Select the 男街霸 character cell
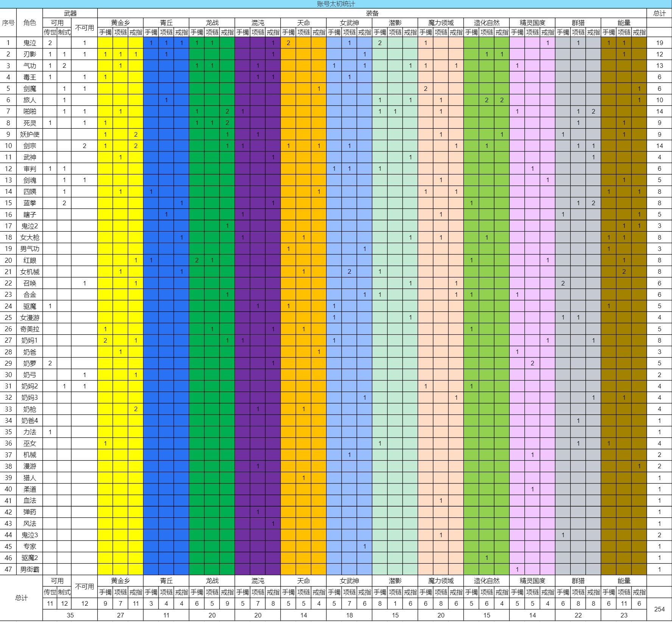Viewport: 672px width, 622px height. (30, 569)
